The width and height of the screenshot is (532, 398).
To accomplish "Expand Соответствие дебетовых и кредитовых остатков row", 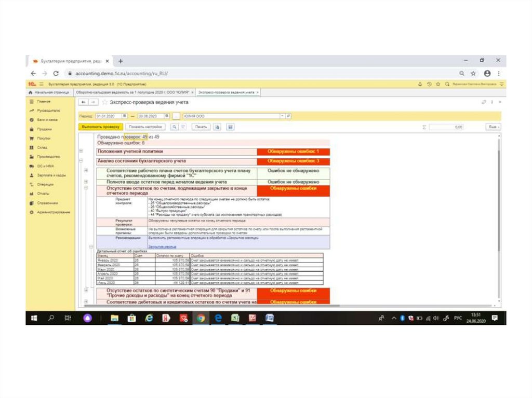I will [x=86, y=301].
